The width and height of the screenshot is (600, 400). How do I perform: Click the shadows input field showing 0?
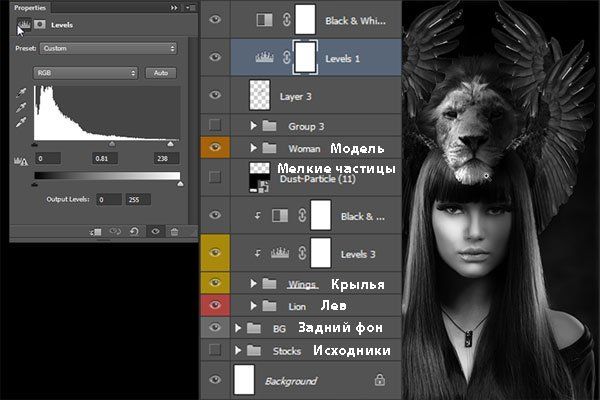coord(48,158)
